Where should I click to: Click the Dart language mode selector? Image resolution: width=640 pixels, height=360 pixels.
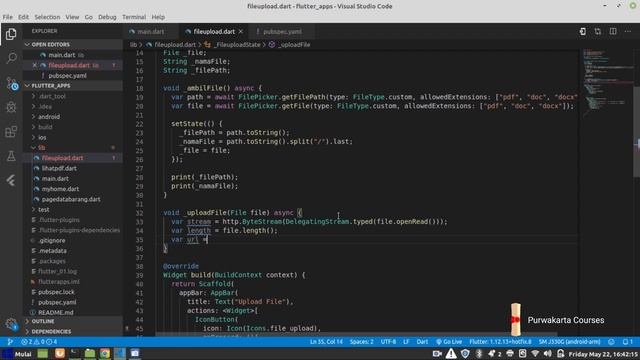[x=422, y=342]
